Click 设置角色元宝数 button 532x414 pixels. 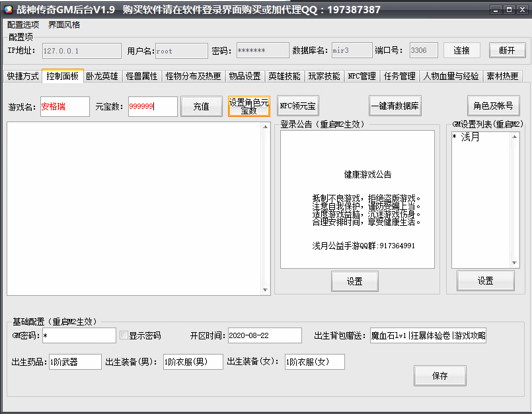pyautogui.click(x=248, y=104)
